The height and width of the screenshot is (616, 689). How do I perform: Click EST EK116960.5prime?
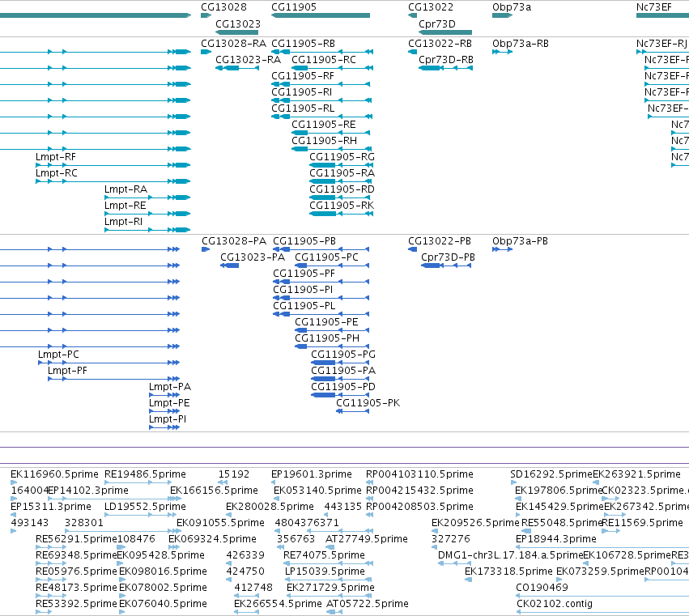click(x=54, y=474)
